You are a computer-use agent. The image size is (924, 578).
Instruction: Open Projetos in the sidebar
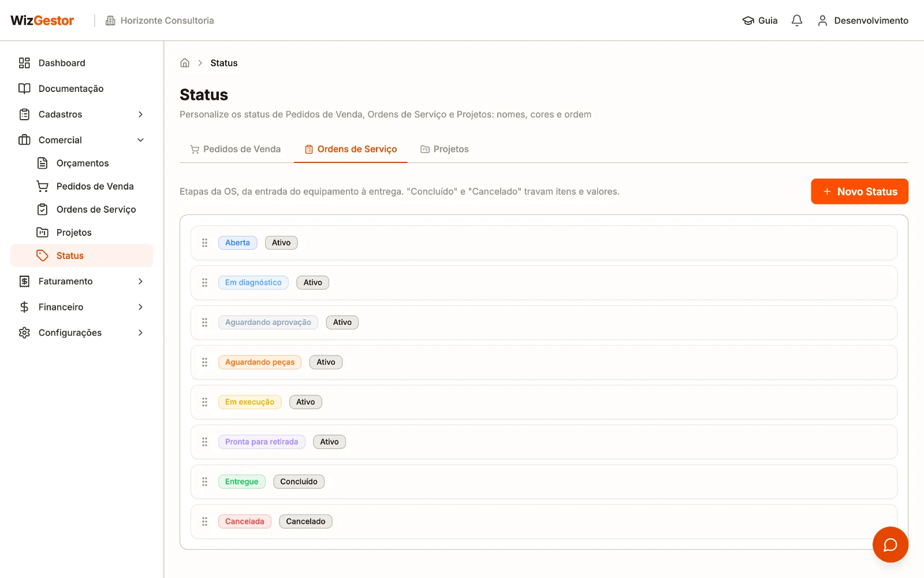click(x=82, y=232)
